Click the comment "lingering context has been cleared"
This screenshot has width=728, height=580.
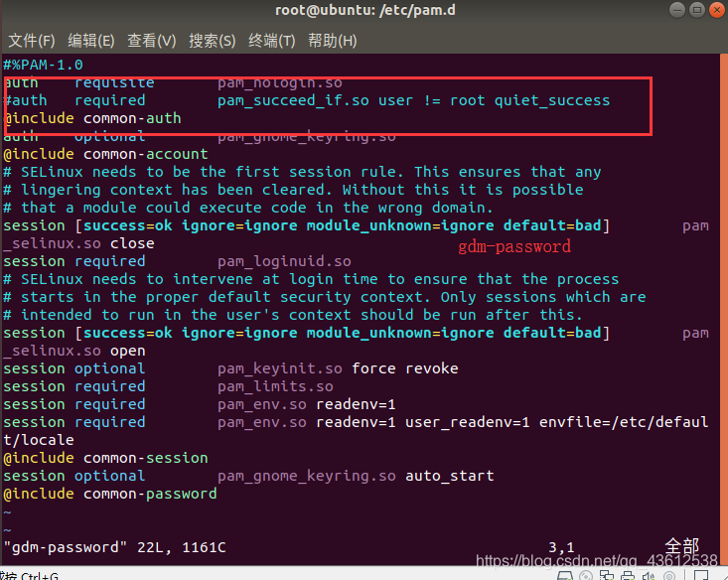point(293,190)
